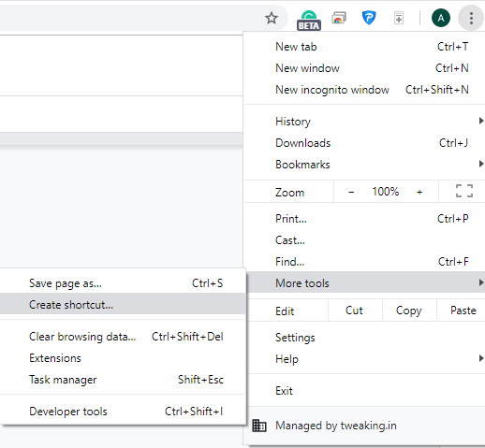Click the Cut button in Edit row
Image resolution: width=485 pixels, height=448 pixels.
[x=355, y=311]
